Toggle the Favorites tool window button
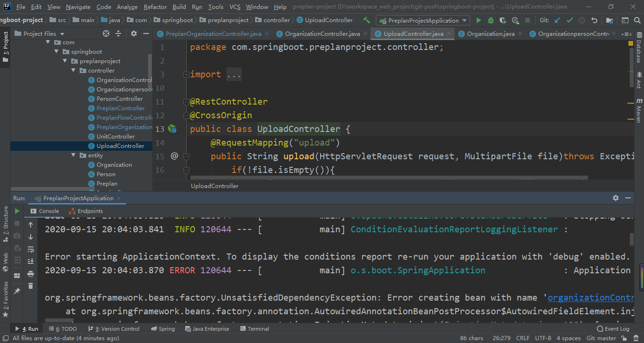Screen dimensions: 644x343 coord(5,299)
